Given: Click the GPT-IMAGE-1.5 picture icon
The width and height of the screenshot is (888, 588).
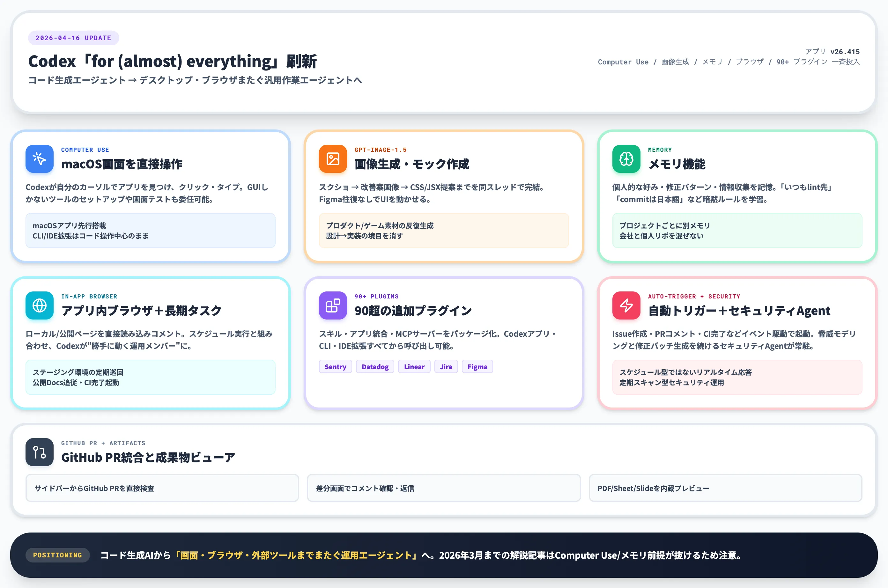Looking at the screenshot, I should (x=332, y=159).
